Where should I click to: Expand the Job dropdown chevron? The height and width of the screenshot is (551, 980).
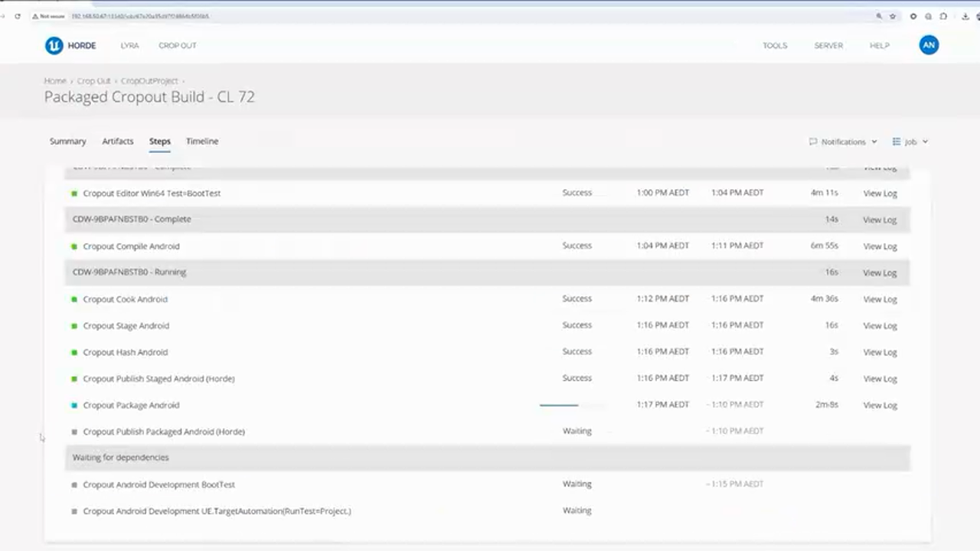click(x=925, y=142)
